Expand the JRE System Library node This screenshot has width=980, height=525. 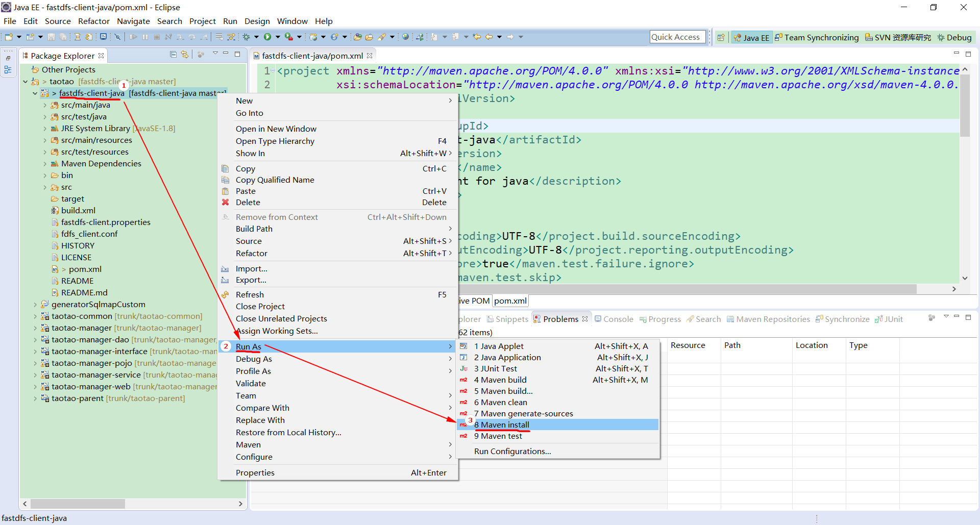coord(45,129)
